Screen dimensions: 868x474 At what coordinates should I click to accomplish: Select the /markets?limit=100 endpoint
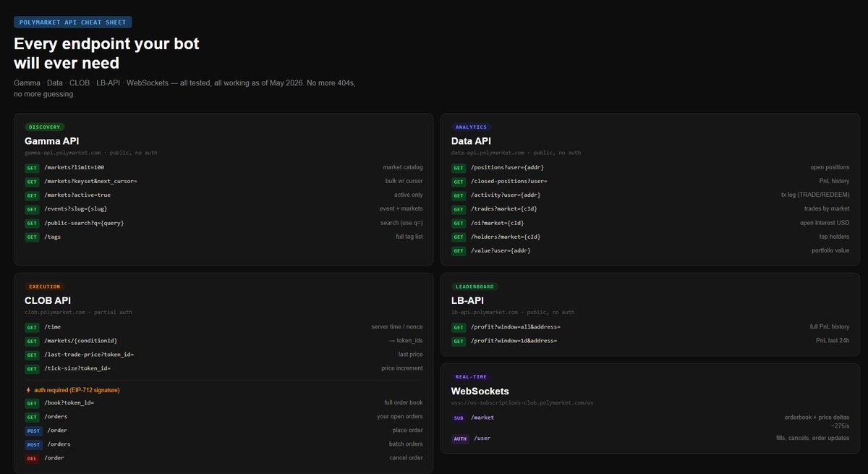(x=74, y=167)
